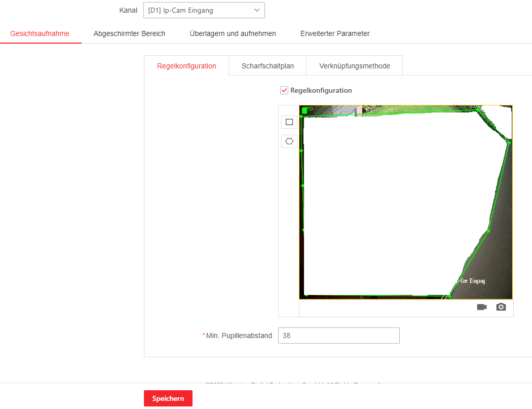Open the Verknüpfungsmethode sub-tab
The height and width of the screenshot is (409, 532).
tap(355, 66)
